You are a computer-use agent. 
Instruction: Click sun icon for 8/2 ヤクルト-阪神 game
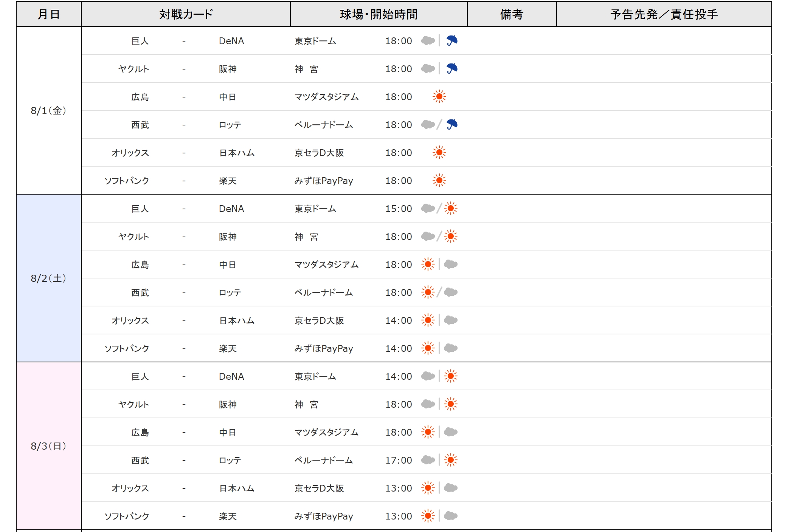451,236
